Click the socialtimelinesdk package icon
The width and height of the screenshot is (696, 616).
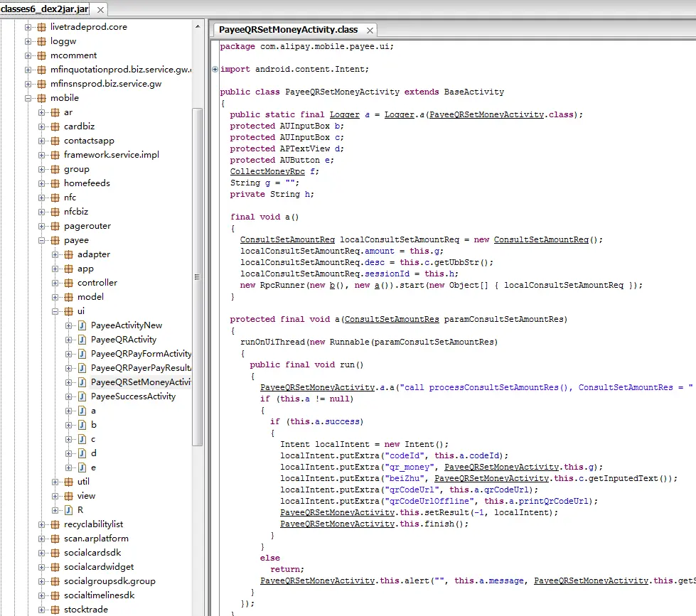(x=55, y=595)
